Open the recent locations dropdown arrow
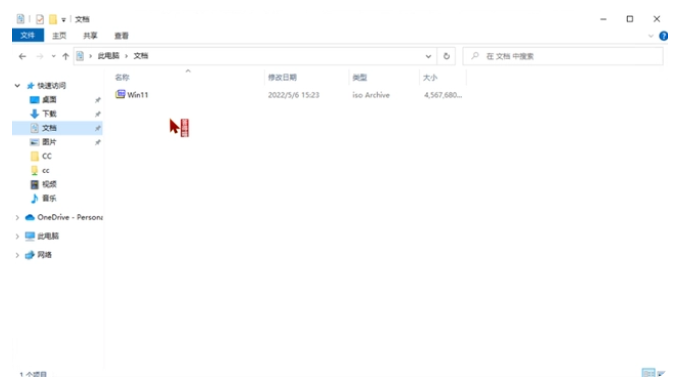The height and width of the screenshot is (383, 673). click(x=53, y=56)
